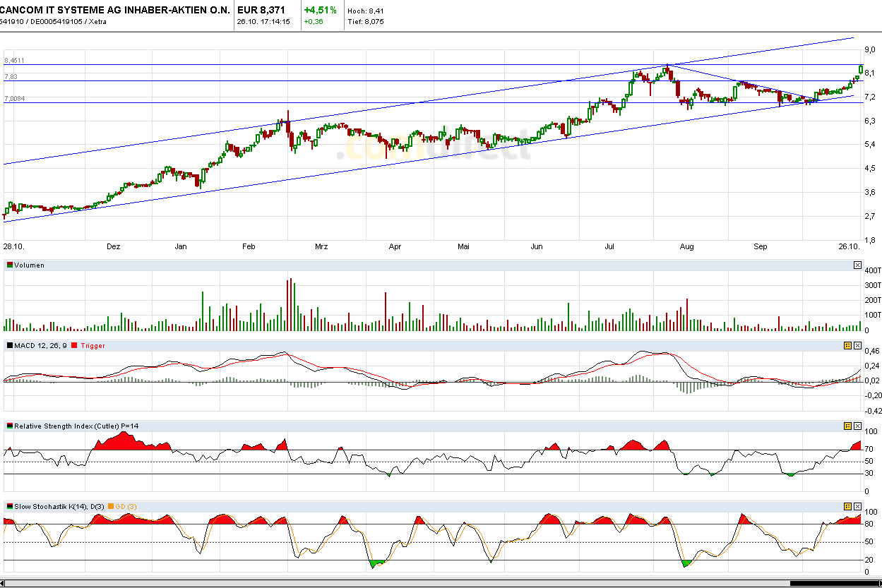Click the Slow Stochastik legend icon
The width and height of the screenshot is (882, 588).
(x=10, y=506)
